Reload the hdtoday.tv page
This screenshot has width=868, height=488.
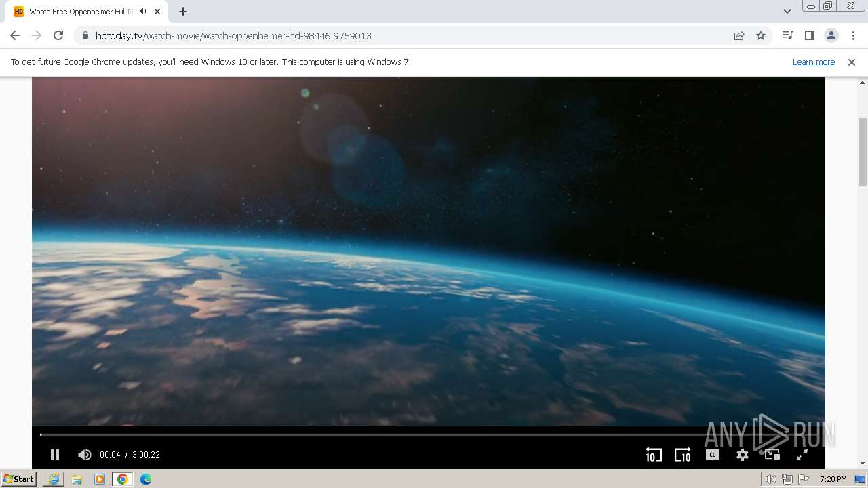58,35
